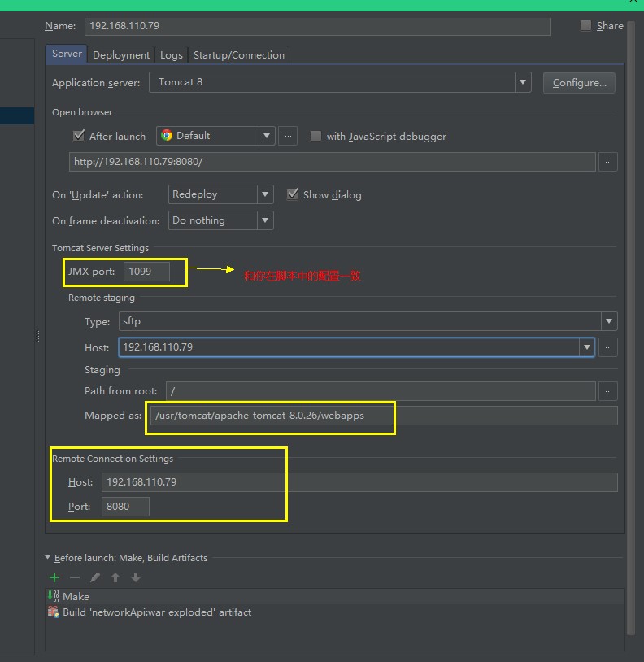The width and height of the screenshot is (644, 662).
Task: Edit before-launch task with pencil icon
Action: pyautogui.click(x=95, y=577)
